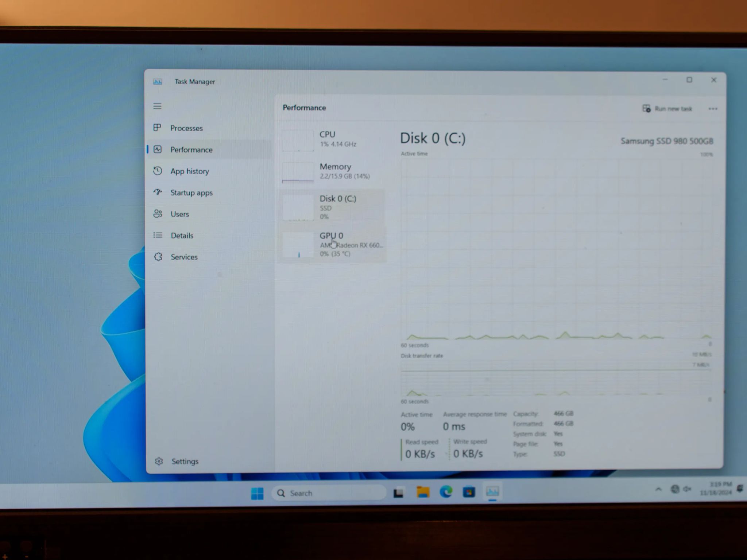Open File Explorer from the taskbar
The height and width of the screenshot is (560, 747).
(x=423, y=492)
